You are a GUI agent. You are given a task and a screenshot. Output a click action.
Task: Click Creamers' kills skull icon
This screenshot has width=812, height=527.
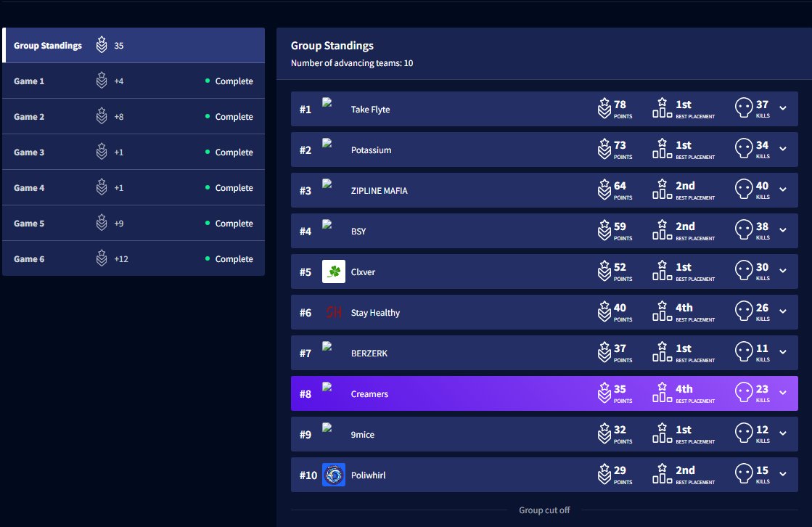[x=744, y=392]
